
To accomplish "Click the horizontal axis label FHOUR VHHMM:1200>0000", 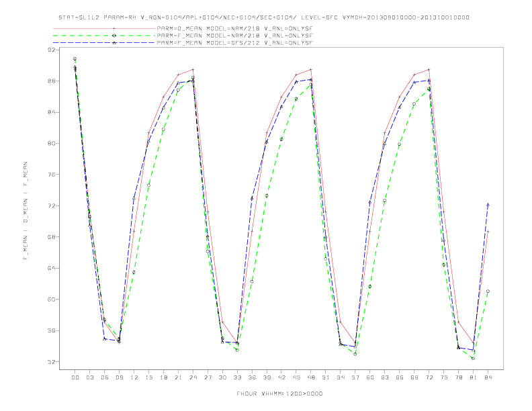I will click(x=279, y=394).
